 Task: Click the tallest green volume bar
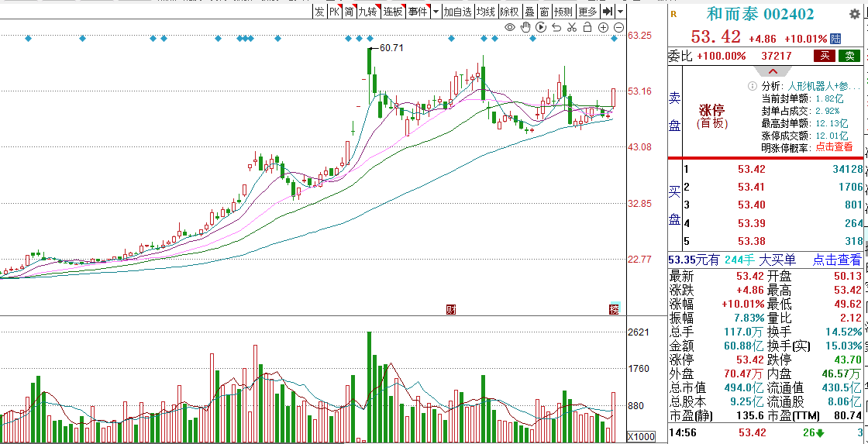[369, 387]
